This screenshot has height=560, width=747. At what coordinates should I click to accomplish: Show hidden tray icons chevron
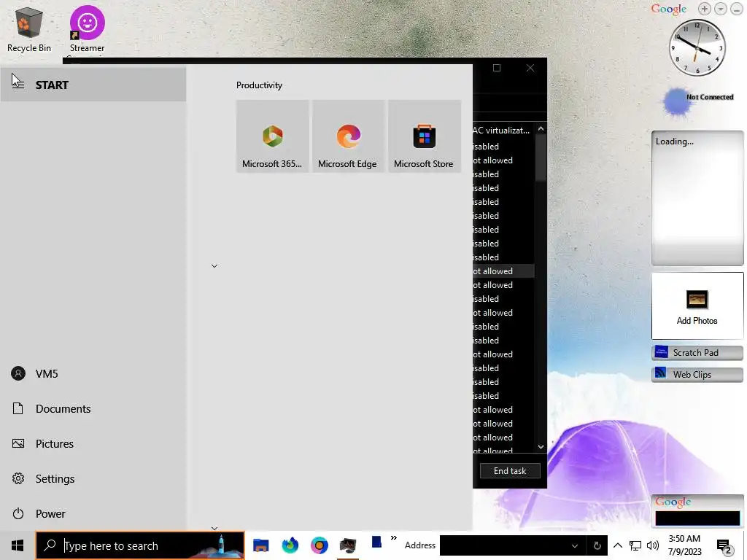tap(617, 545)
